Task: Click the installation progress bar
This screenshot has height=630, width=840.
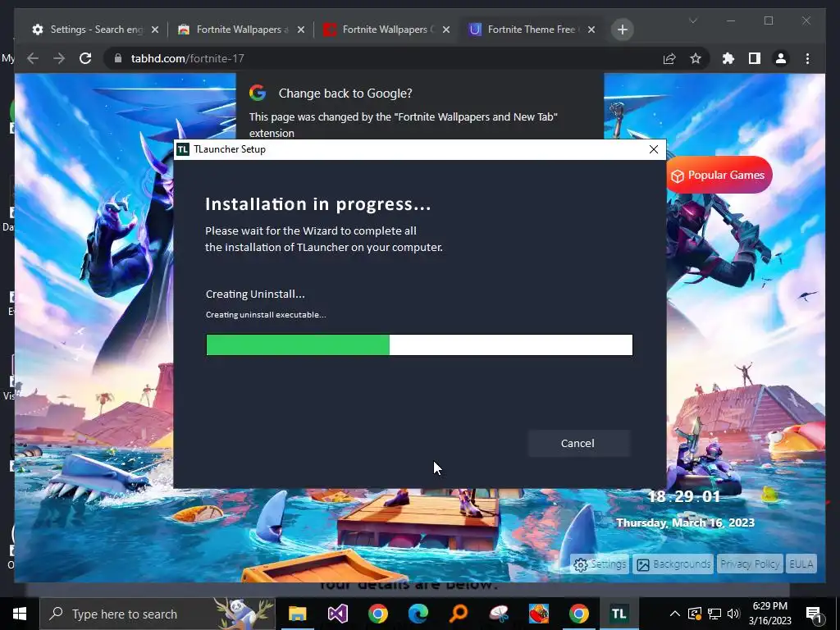Action: [419, 345]
